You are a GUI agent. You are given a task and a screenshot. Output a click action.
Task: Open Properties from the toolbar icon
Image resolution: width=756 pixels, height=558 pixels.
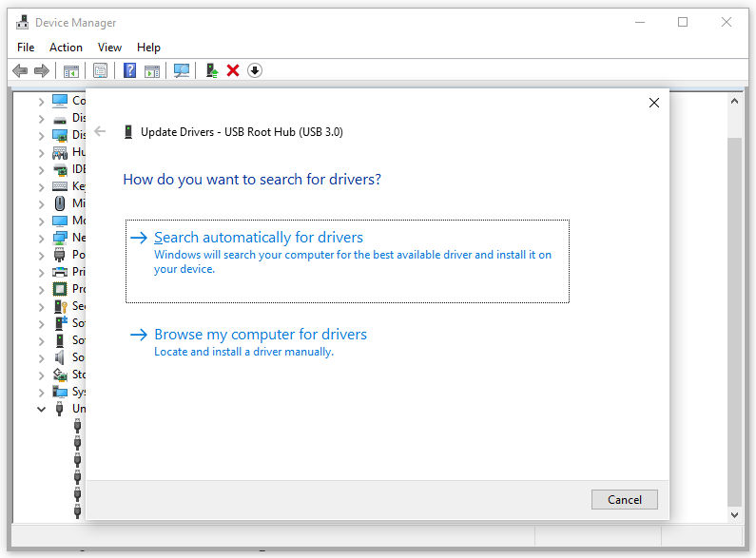pos(100,70)
